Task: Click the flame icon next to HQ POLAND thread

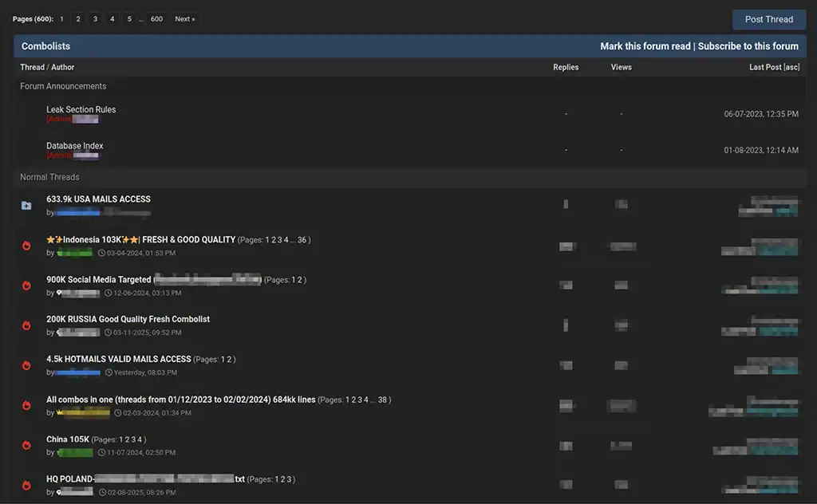Action: click(26, 485)
